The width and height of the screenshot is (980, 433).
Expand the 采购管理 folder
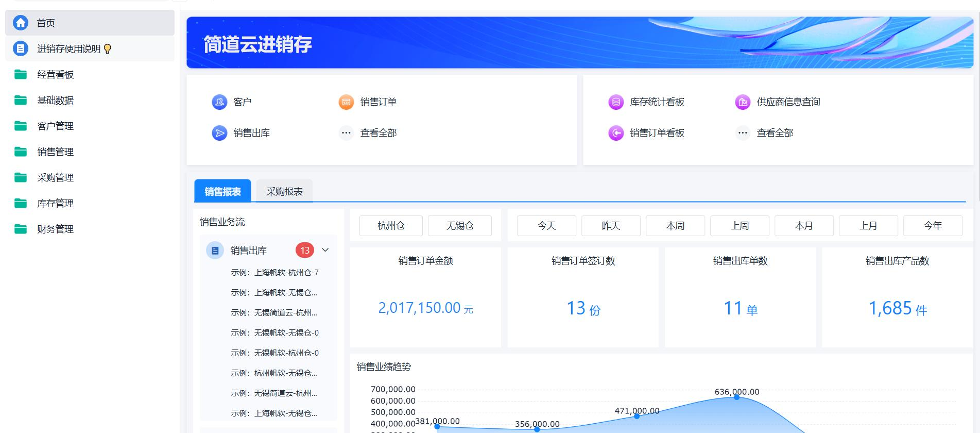click(x=90, y=177)
